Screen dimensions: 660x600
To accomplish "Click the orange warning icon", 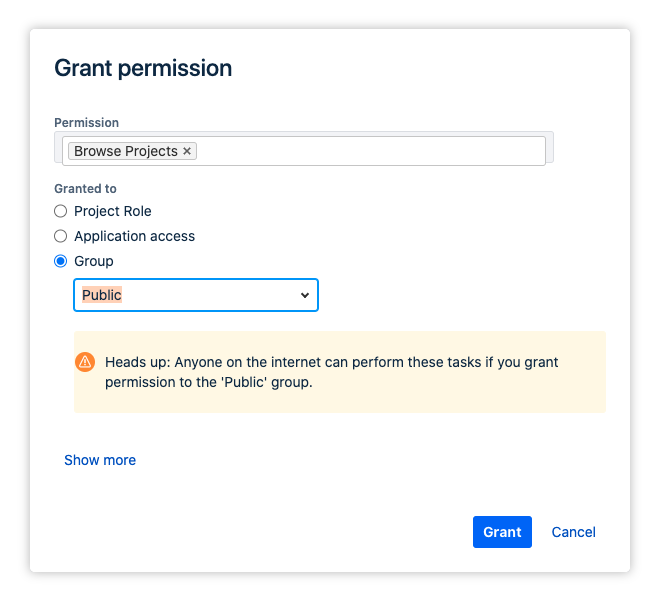I will (x=85, y=362).
